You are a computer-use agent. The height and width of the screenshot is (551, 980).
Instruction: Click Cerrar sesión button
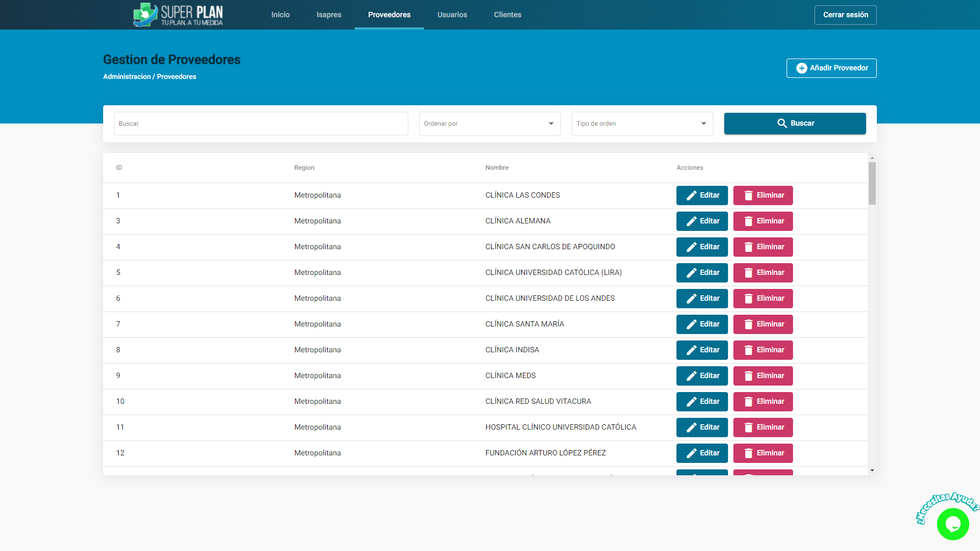click(845, 15)
